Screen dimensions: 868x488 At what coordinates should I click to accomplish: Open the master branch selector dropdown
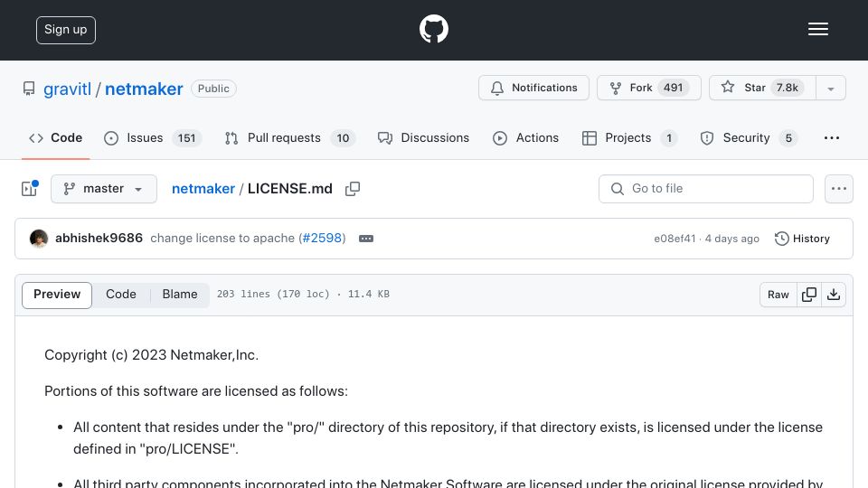104,189
